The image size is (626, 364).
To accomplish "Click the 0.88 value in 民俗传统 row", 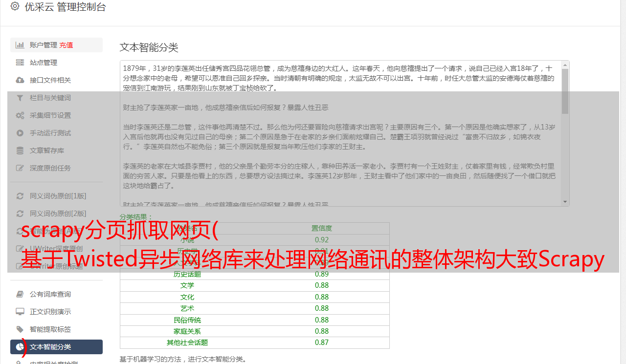I will 322,320.
